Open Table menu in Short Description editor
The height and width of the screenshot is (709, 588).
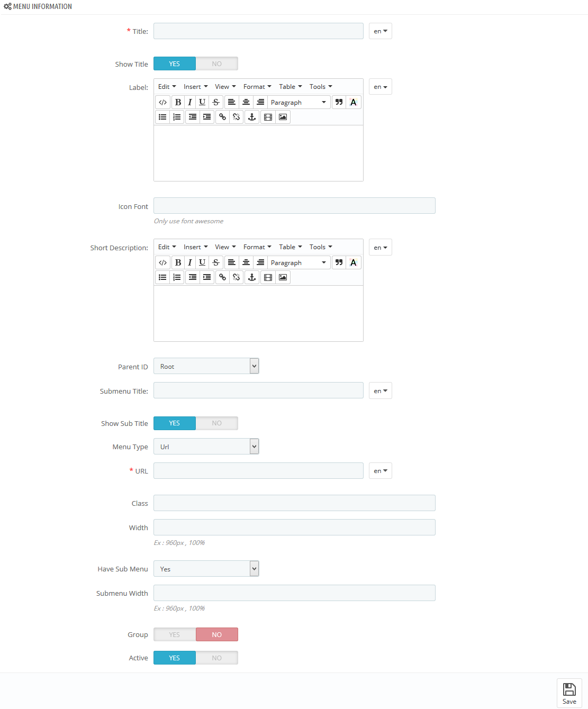pyautogui.click(x=291, y=247)
